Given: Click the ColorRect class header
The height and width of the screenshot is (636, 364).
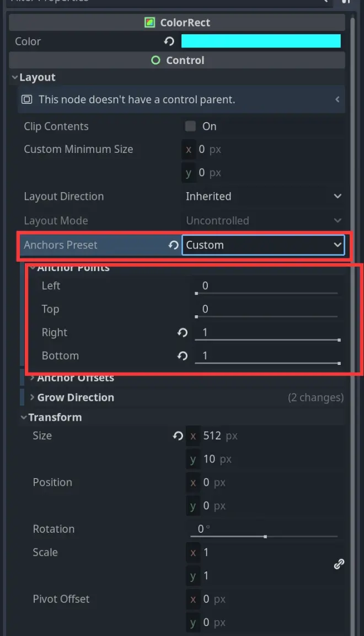Looking at the screenshot, I should [x=178, y=23].
